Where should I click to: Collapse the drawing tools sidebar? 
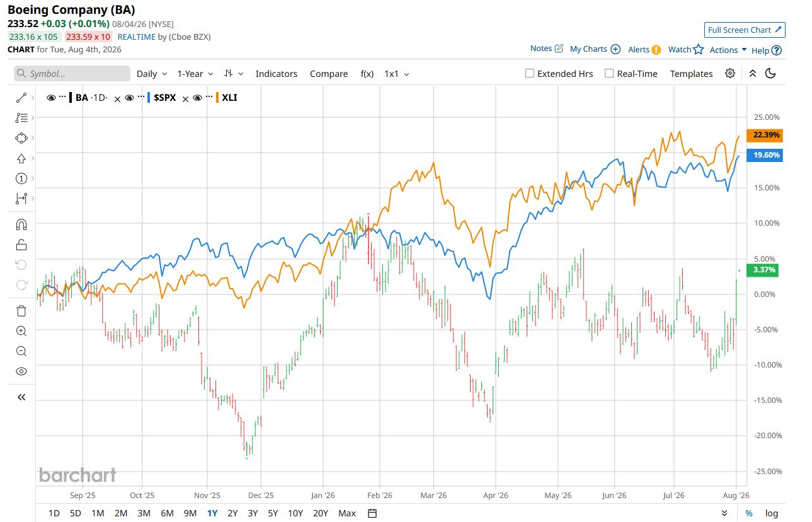[21, 397]
